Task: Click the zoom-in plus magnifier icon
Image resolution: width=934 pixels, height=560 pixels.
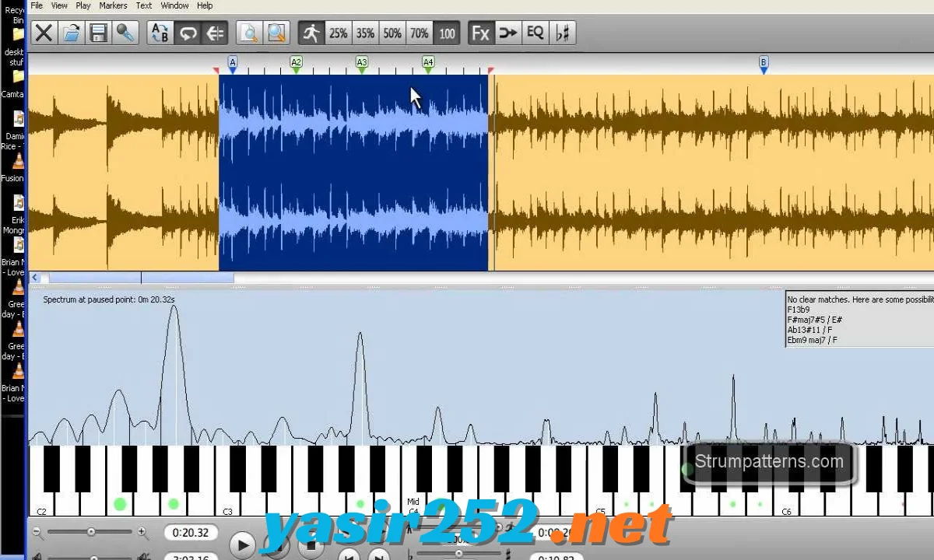Action: (142, 532)
